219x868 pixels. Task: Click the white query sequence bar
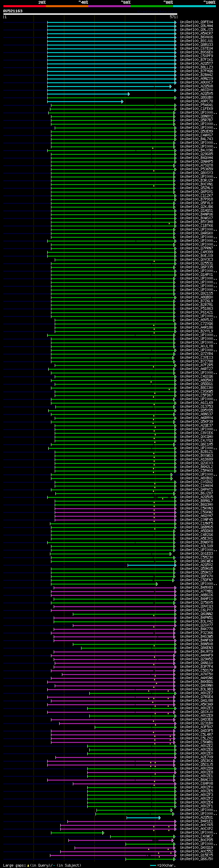tap(90, 14)
